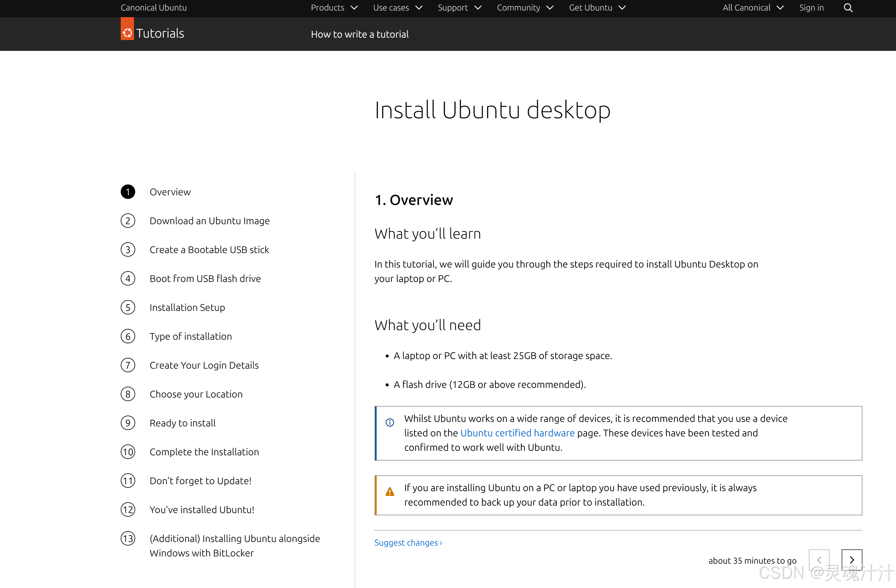Open the Use cases dropdown
The height and width of the screenshot is (588, 896).
397,8
